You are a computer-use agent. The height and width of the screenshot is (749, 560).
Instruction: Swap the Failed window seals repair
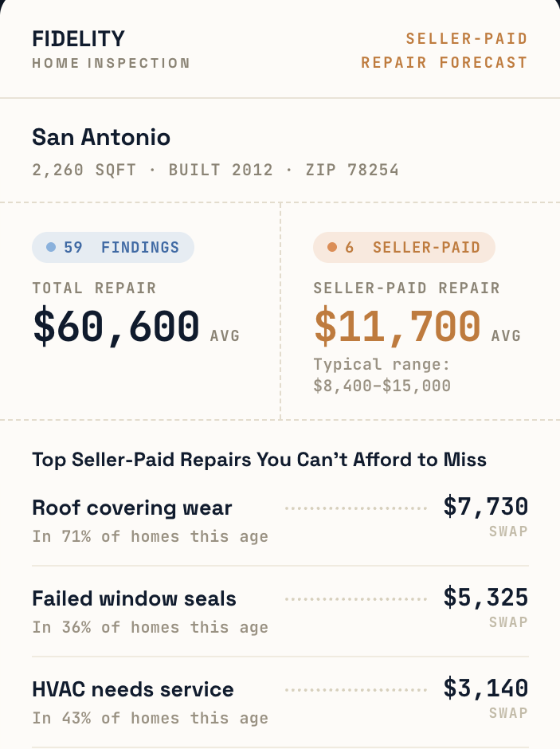(508, 622)
